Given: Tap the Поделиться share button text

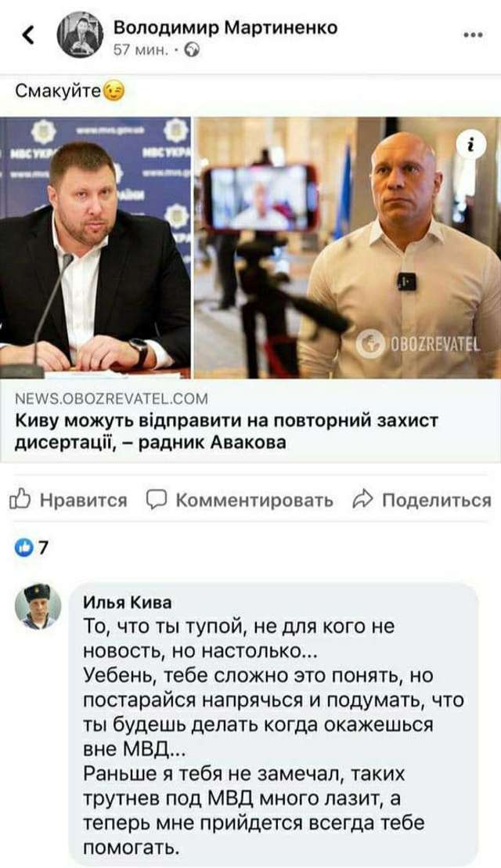Looking at the screenshot, I should 437,501.
